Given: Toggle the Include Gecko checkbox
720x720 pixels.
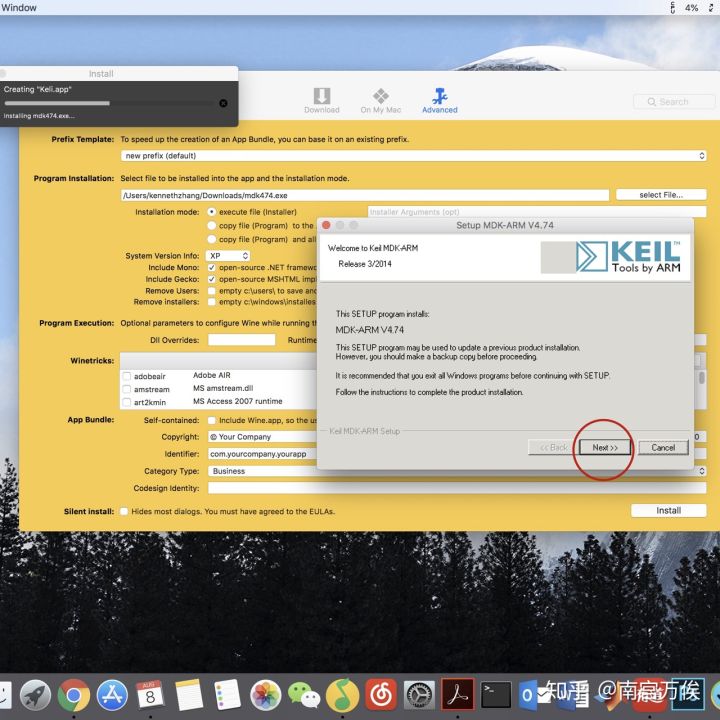Looking at the screenshot, I should click(212, 279).
